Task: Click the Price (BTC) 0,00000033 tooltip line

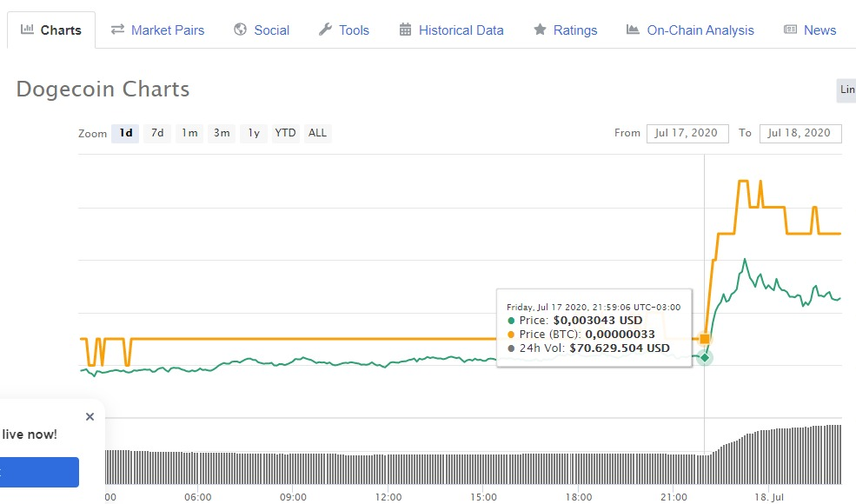Action: [581, 335]
